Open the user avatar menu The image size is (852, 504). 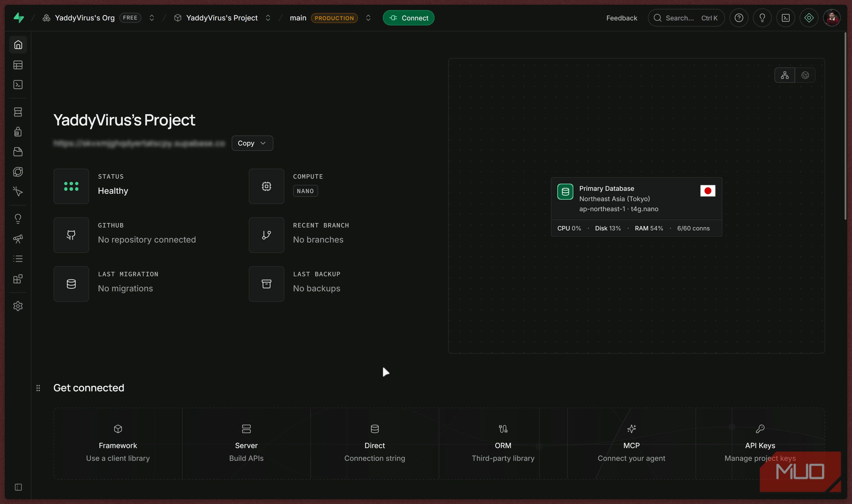[x=832, y=18]
